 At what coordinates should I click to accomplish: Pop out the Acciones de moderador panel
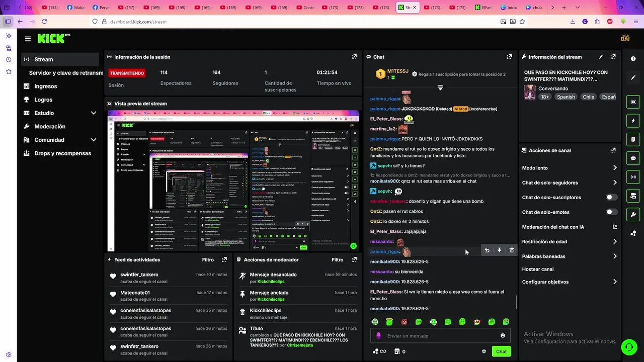[354, 260]
